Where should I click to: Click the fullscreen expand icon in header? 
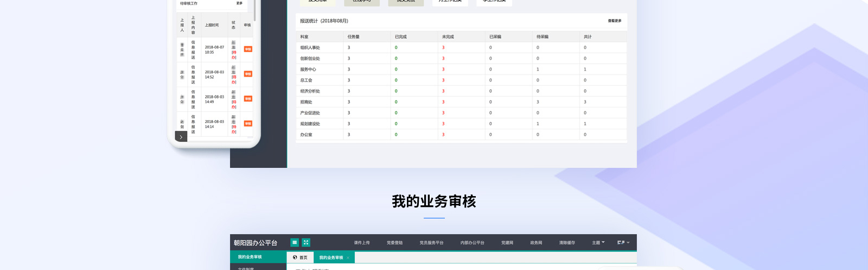[x=306, y=242]
